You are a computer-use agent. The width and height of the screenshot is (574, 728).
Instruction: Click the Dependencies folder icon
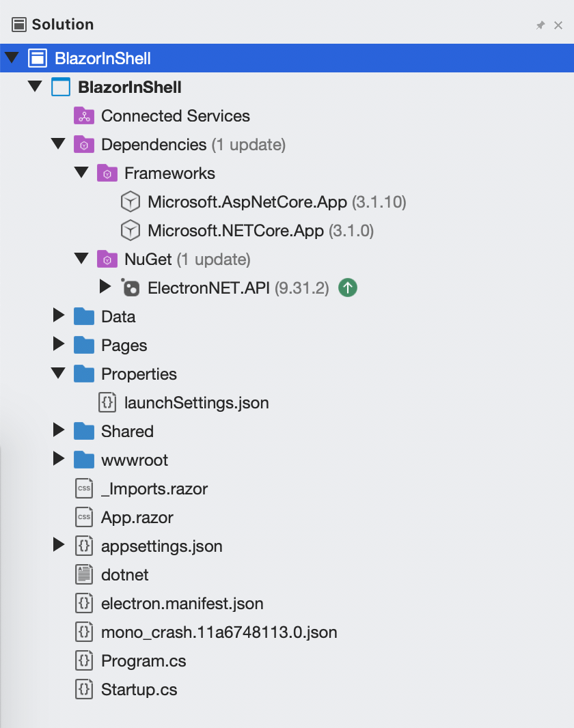click(84, 144)
